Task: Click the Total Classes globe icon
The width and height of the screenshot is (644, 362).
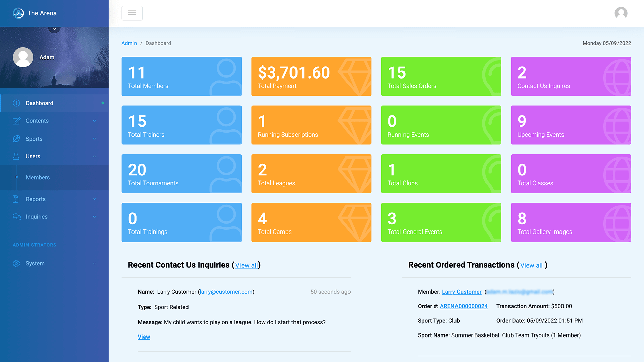Action: point(617,174)
